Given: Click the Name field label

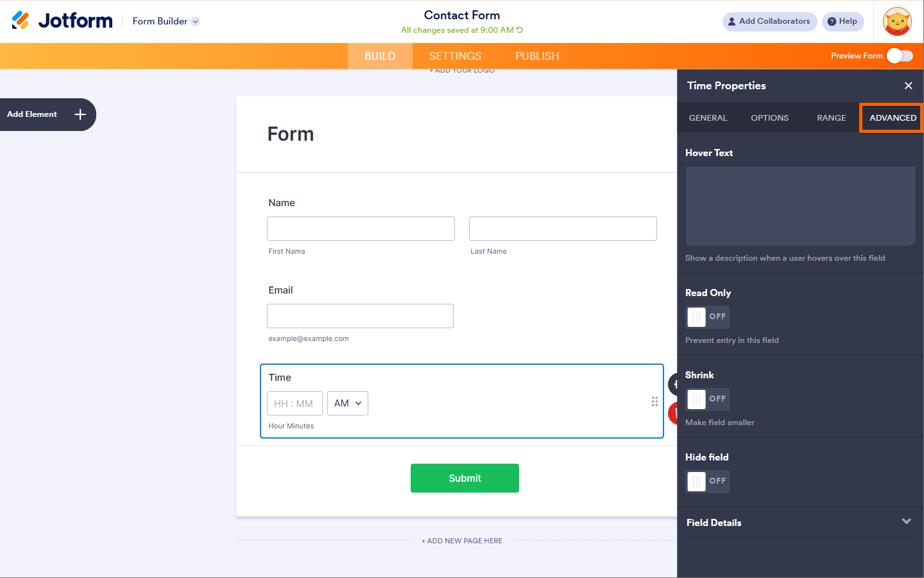Looking at the screenshot, I should [x=282, y=203].
